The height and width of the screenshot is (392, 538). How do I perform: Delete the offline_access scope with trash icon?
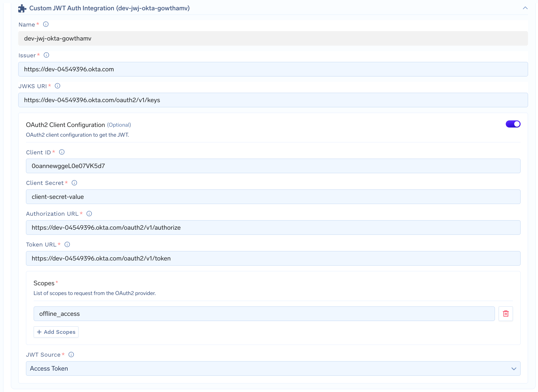point(505,314)
